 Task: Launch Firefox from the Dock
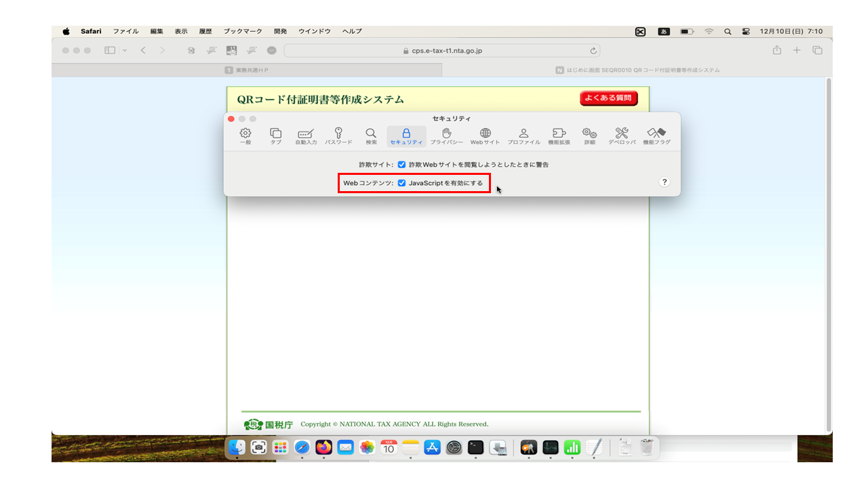[x=324, y=447]
